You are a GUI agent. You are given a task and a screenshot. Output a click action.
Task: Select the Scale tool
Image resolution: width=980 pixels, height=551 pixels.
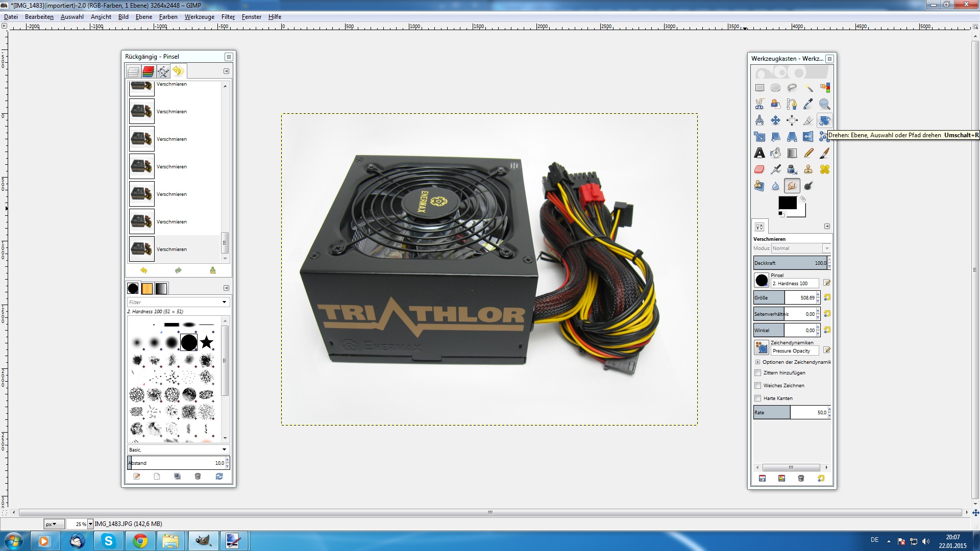759,137
